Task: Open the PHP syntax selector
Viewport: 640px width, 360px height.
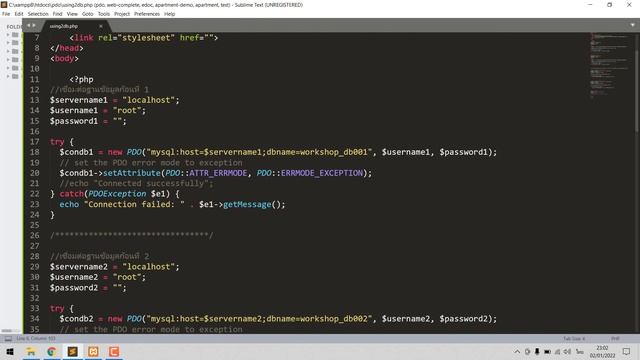Action: 615,339
